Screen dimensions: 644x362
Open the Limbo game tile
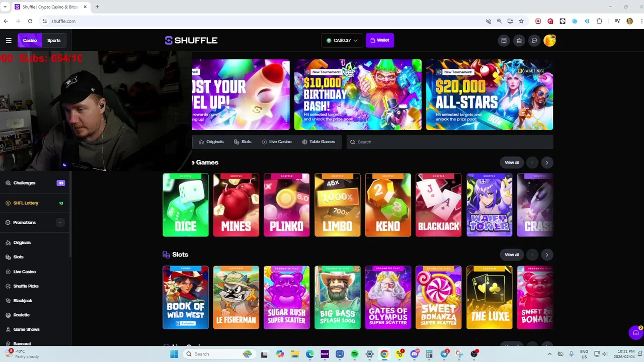[x=337, y=205]
